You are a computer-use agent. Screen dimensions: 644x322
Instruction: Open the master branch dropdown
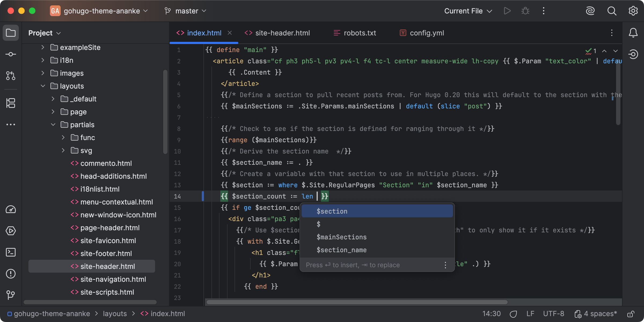tap(186, 11)
